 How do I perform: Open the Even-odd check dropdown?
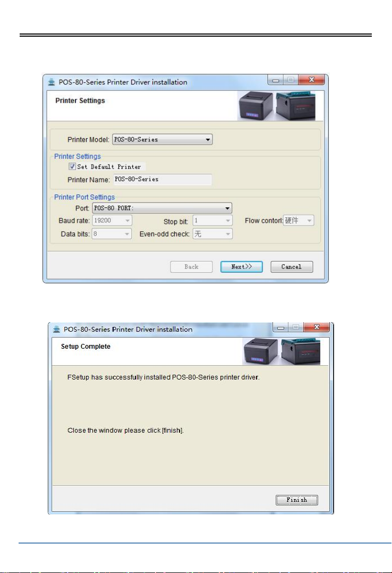[x=212, y=234]
